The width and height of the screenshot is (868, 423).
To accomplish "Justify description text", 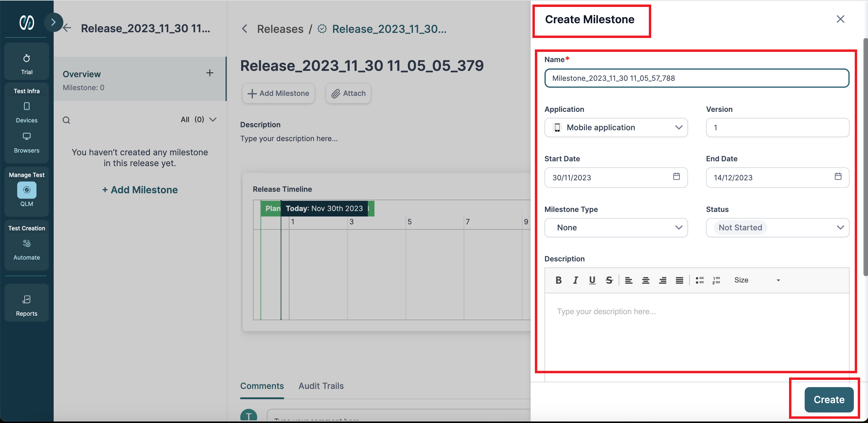I will click(679, 280).
